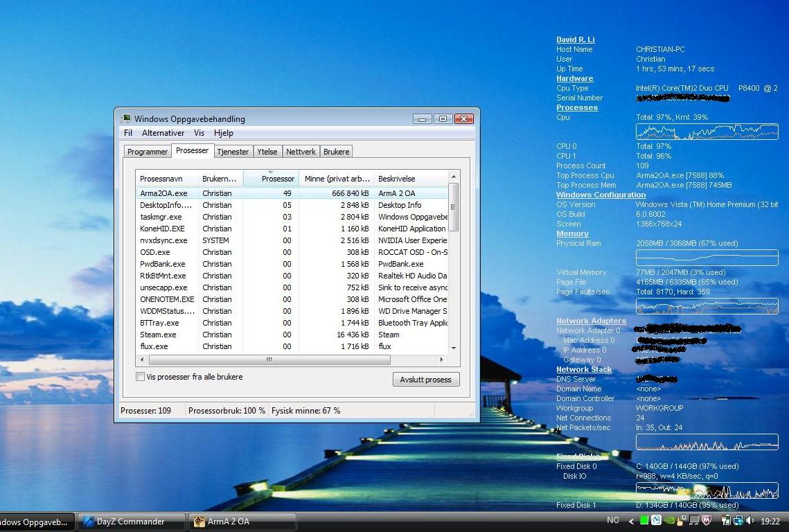Click the Windows Configuration heading on desktop
Image resolution: width=789 pixels, height=532 pixels.
coord(601,195)
